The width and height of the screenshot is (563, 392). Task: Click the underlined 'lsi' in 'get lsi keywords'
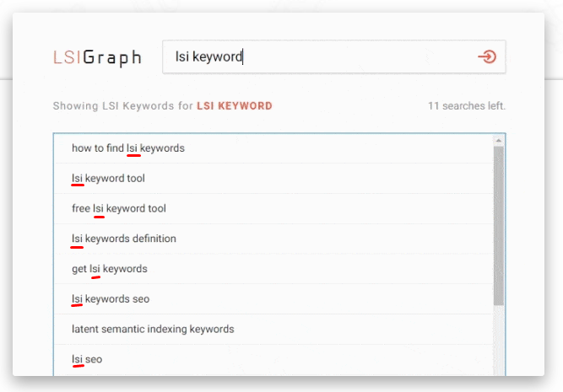click(95, 269)
